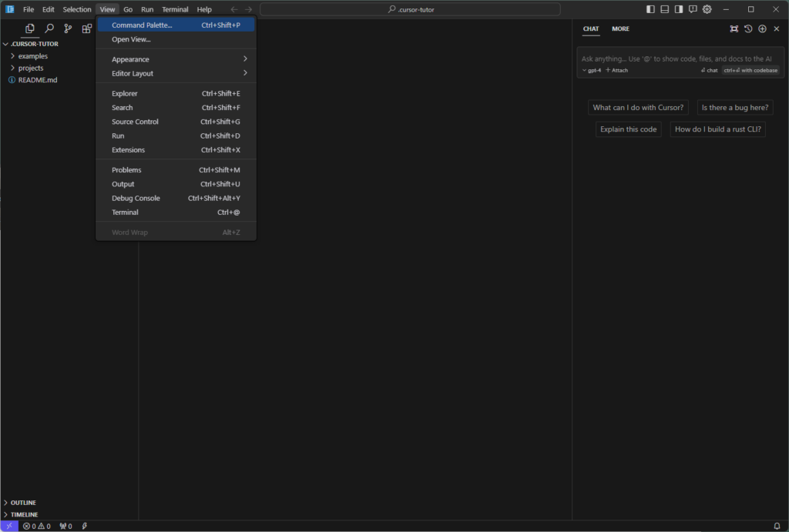Select Command Palette... menu entry
The height and width of the screenshot is (532, 789).
(x=176, y=25)
